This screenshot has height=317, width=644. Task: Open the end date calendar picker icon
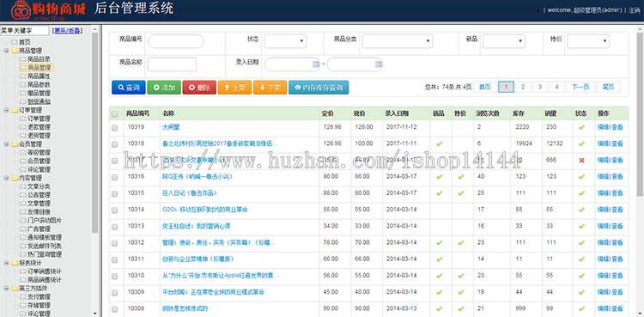coord(379,64)
